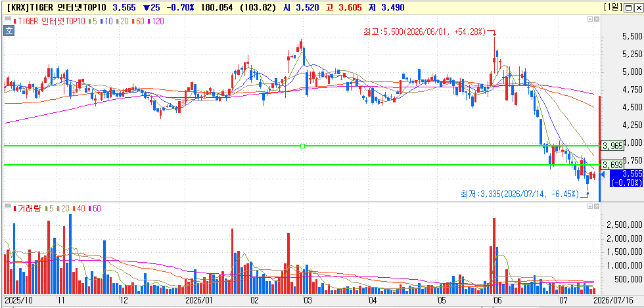This screenshot has width=644, height=308.
Task: Select the 20-day moving average price legend
Action: pyautogui.click(x=124, y=22)
